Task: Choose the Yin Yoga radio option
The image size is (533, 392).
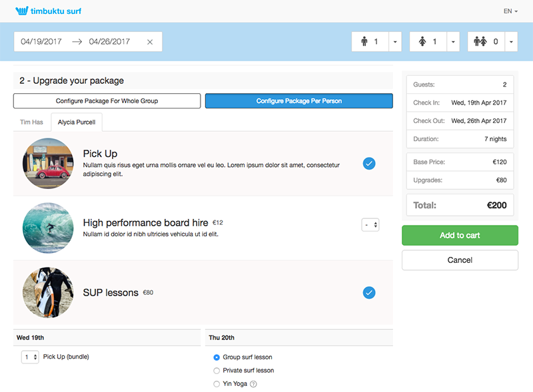Action: click(217, 384)
